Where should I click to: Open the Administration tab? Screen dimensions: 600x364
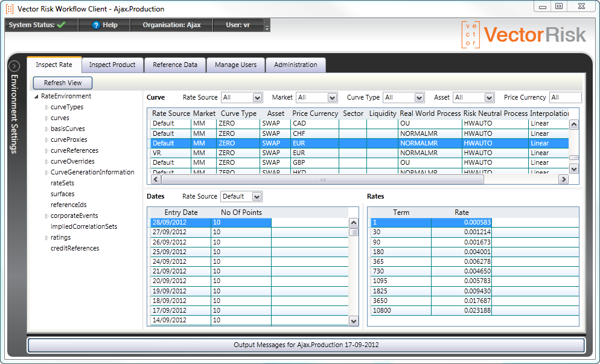[x=295, y=65]
